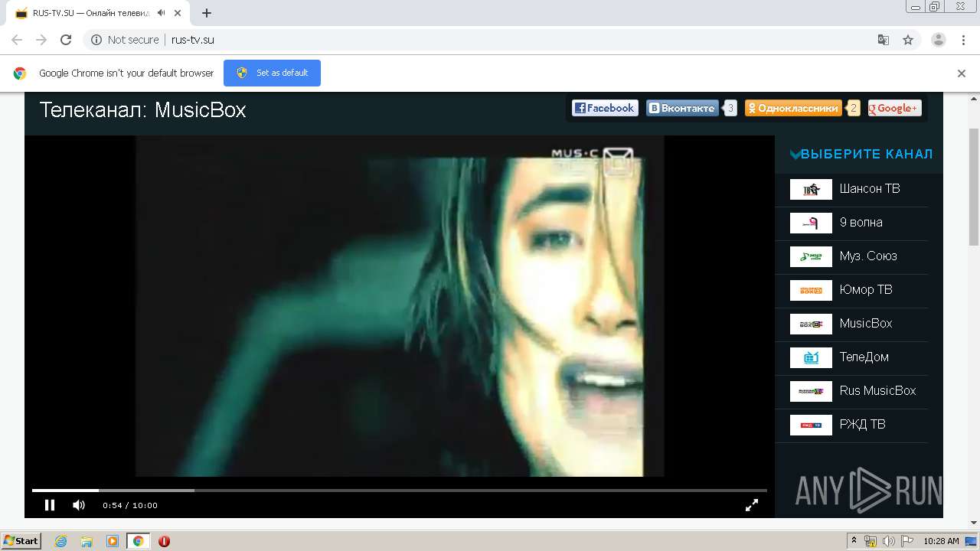
Task: Click the Юмор ТВ logo thumbnail
Action: pyautogui.click(x=811, y=290)
